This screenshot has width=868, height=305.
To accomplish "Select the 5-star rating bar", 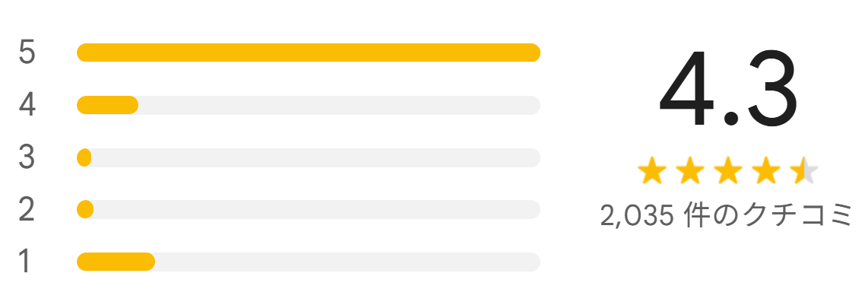I will 308,52.
